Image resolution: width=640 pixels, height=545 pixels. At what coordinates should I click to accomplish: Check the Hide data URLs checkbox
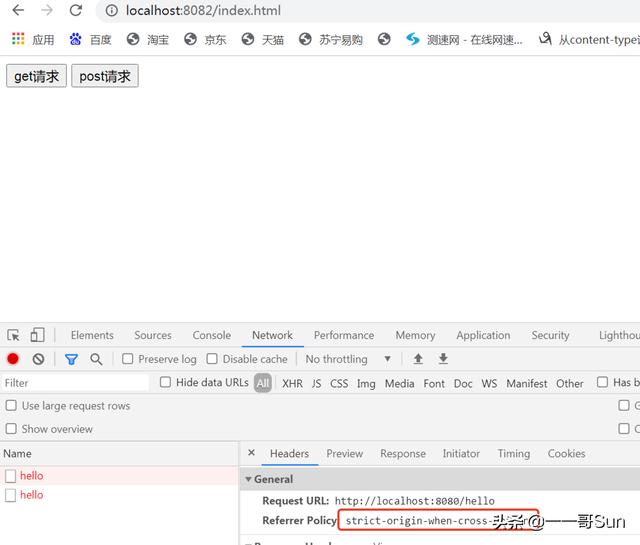point(165,382)
